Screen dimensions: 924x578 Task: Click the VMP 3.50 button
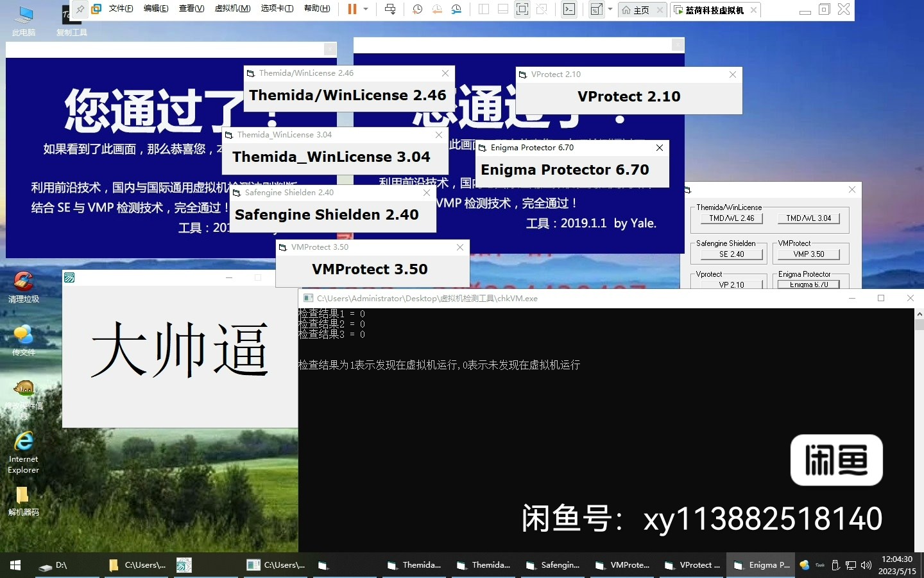(809, 254)
